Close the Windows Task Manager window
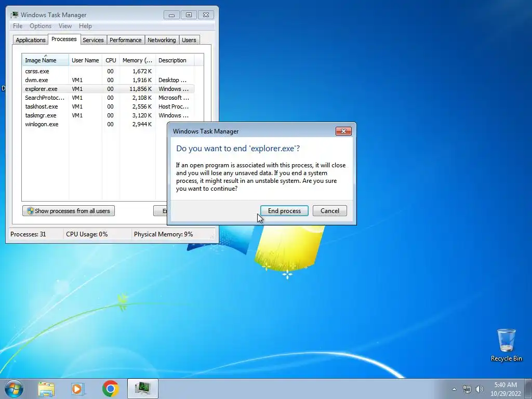Screen dimensions: 532x399 [206, 15]
